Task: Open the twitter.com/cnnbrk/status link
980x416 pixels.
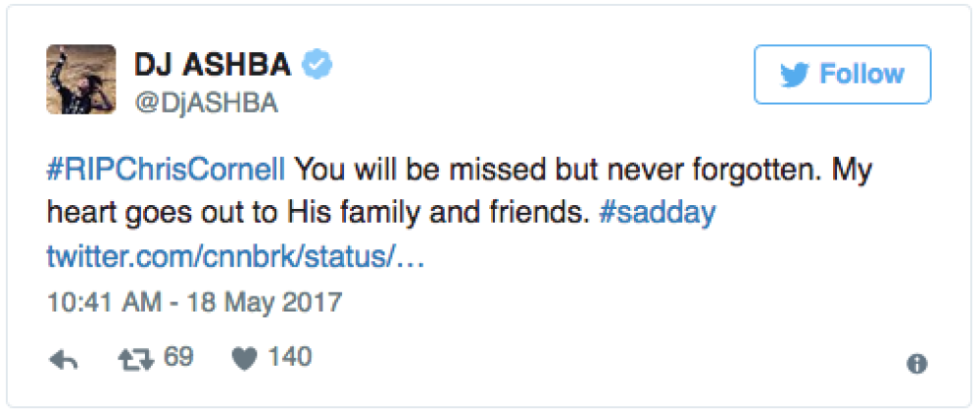Action: pyautogui.click(x=233, y=257)
